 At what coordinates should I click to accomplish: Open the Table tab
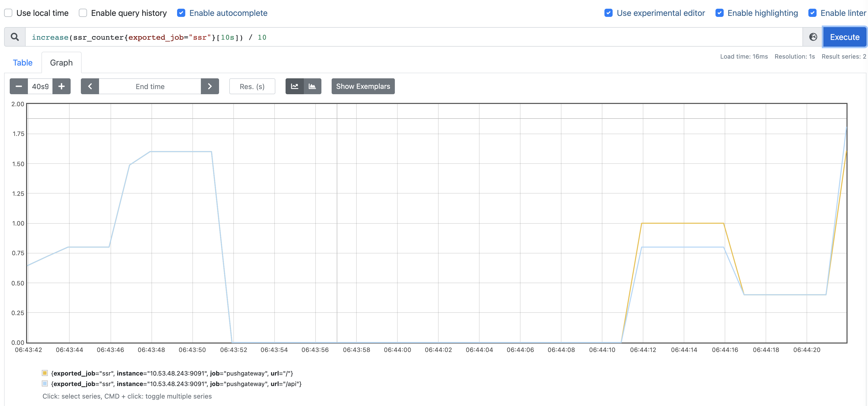(x=23, y=63)
